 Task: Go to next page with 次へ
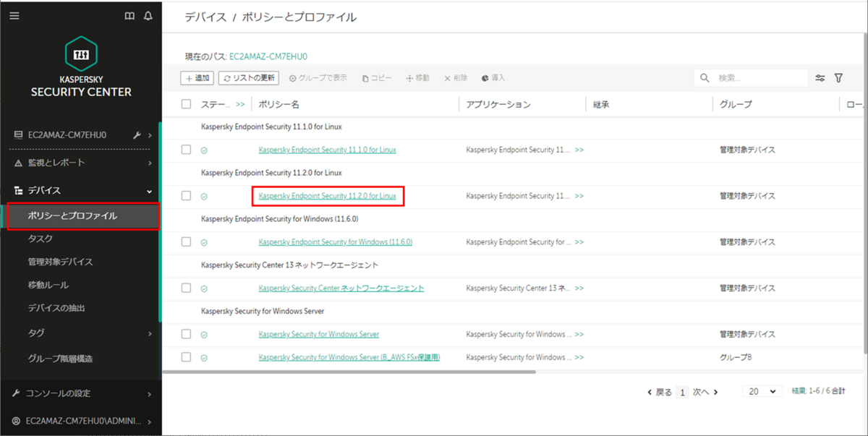[x=705, y=392]
